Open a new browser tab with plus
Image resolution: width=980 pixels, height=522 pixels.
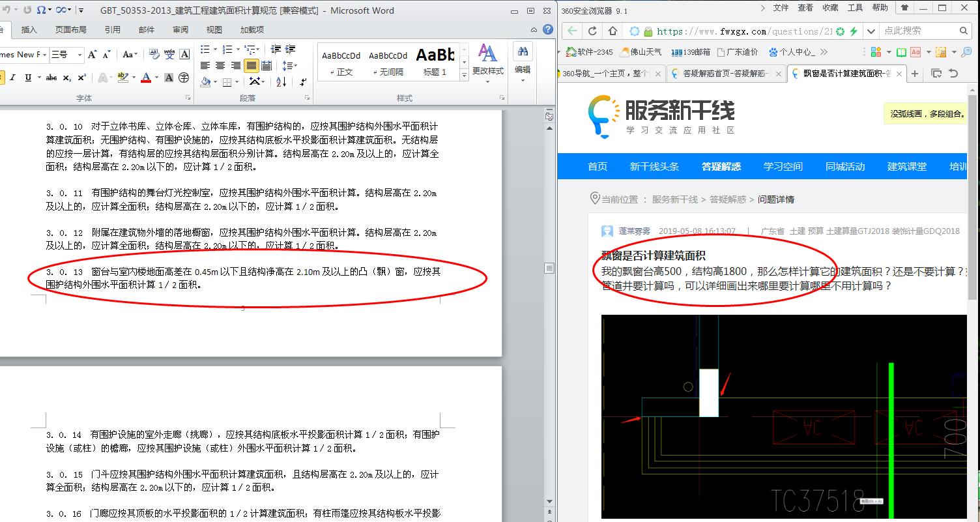[x=915, y=74]
